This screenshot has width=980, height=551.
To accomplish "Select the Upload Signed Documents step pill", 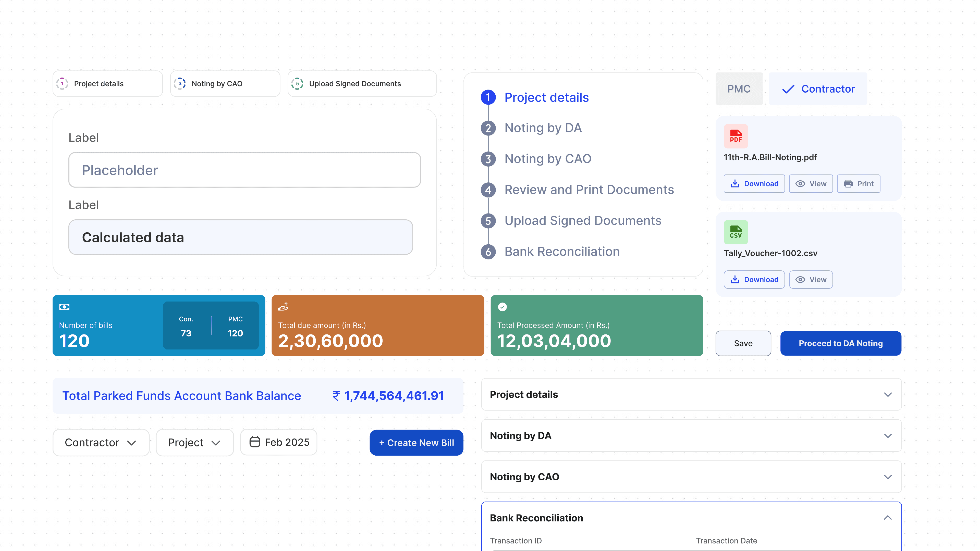I will 361,84.
